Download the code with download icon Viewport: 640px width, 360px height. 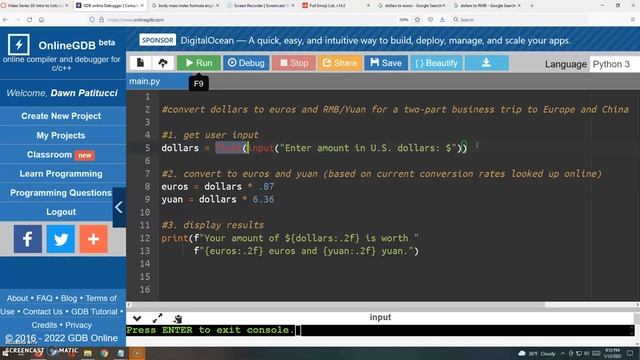(487, 63)
